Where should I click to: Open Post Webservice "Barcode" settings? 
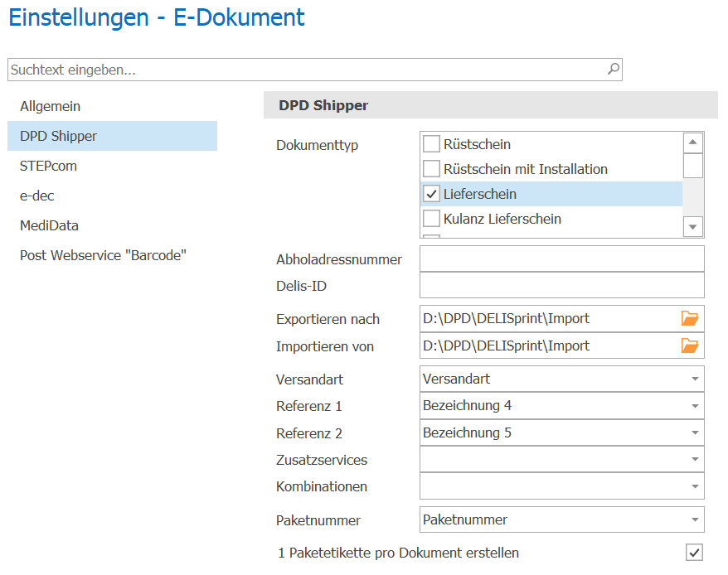113,255
